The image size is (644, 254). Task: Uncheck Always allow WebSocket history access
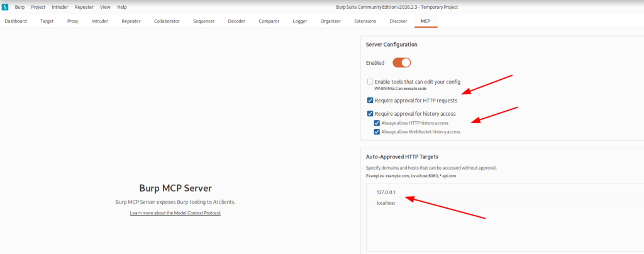pyautogui.click(x=377, y=132)
